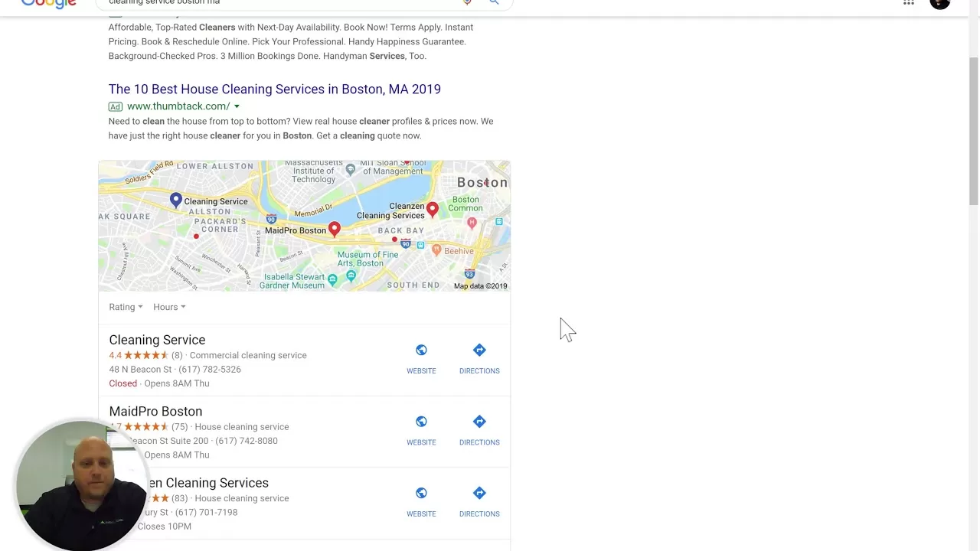Click Cleanzen's (83) review count
This screenshot has height=551, width=980.
coord(180,498)
